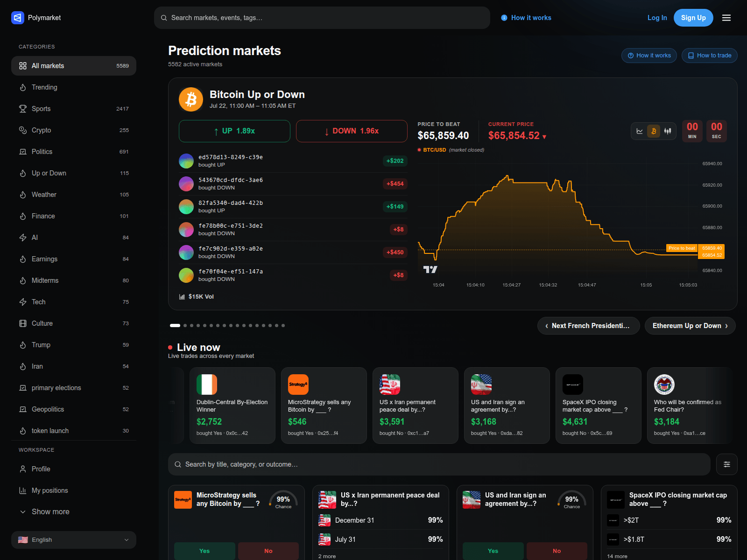
Task: Click the header search markets field
Action: 322,18
